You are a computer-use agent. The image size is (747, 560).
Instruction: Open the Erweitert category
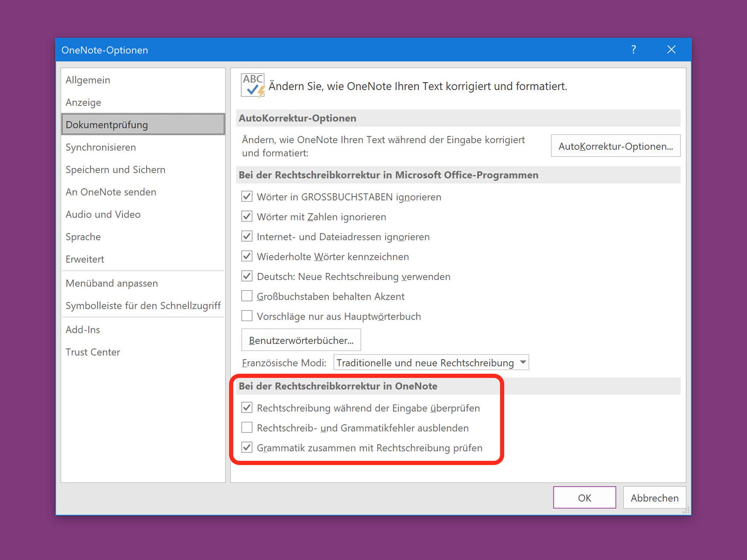pos(143,259)
